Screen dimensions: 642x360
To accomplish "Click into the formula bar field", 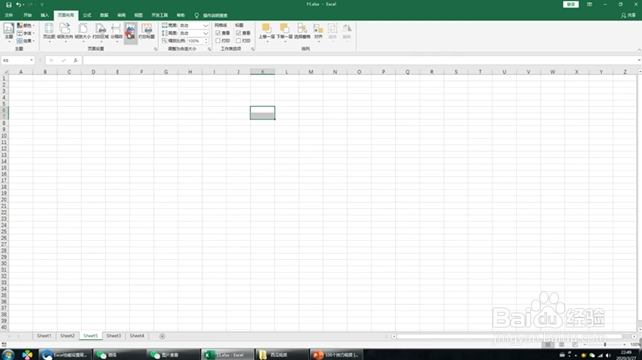I will pyautogui.click(x=360, y=60).
